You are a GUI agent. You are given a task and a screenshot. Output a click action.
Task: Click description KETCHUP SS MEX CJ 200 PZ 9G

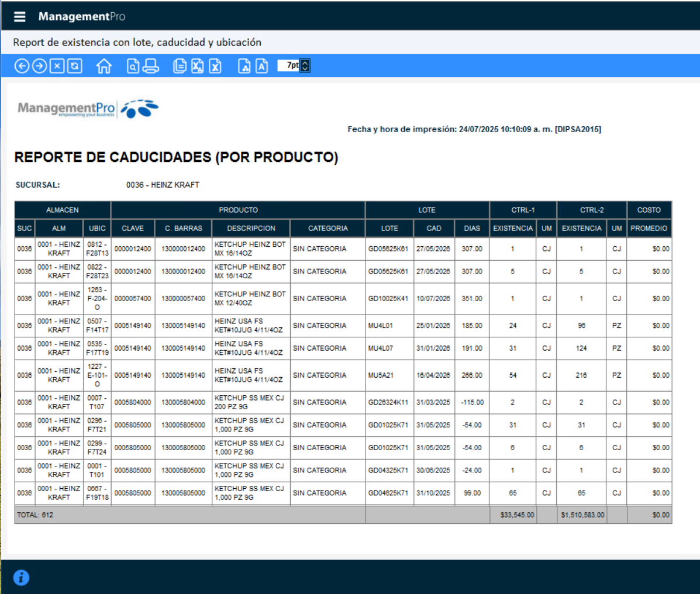(x=251, y=403)
